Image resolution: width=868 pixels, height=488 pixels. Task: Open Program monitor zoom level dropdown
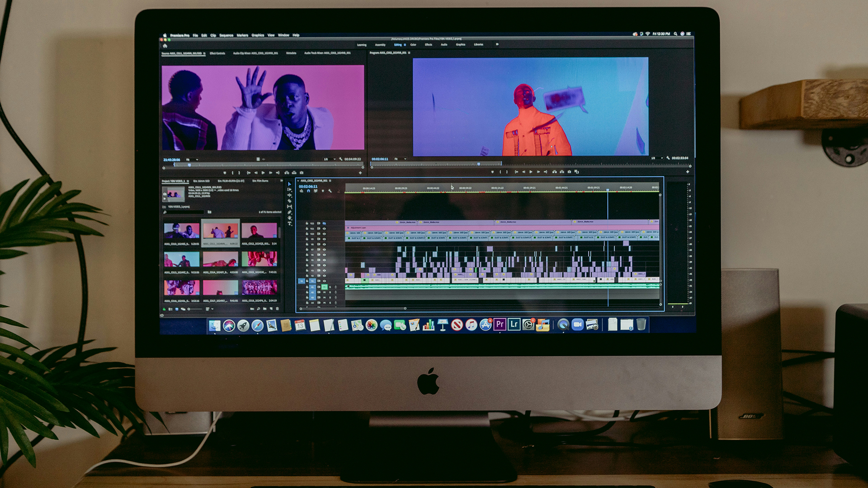400,159
